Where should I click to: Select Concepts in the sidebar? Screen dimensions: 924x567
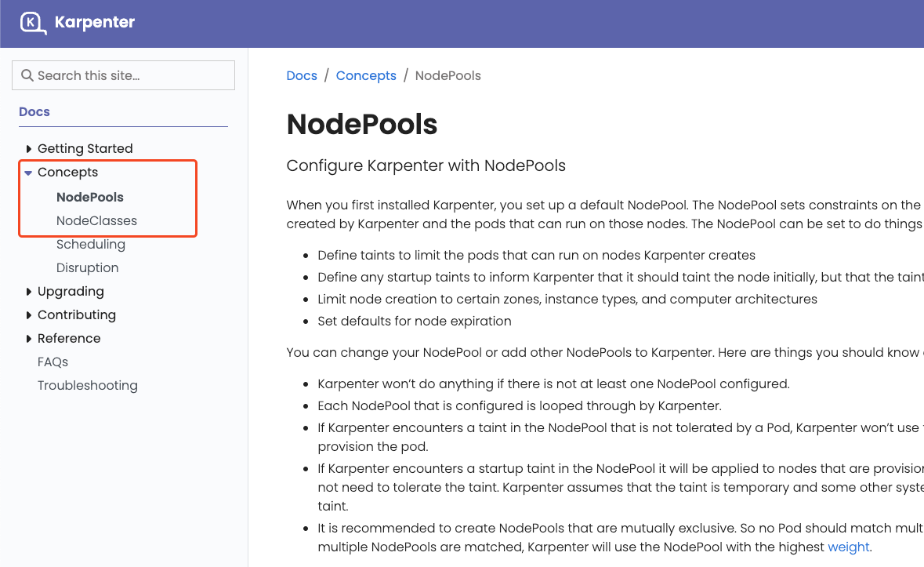pos(67,172)
